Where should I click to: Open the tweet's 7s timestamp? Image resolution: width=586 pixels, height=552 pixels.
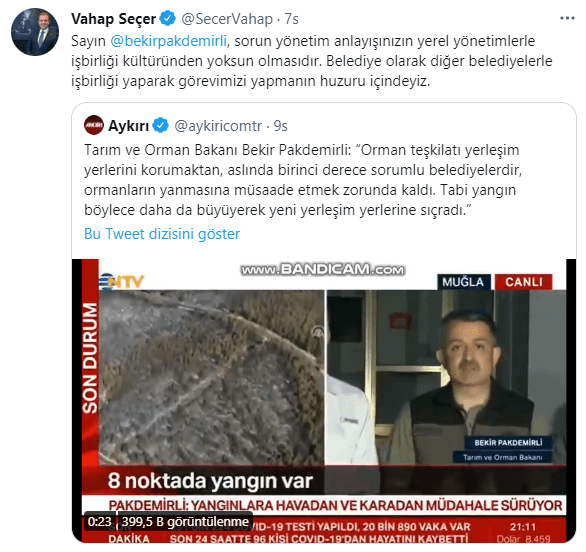click(x=292, y=19)
